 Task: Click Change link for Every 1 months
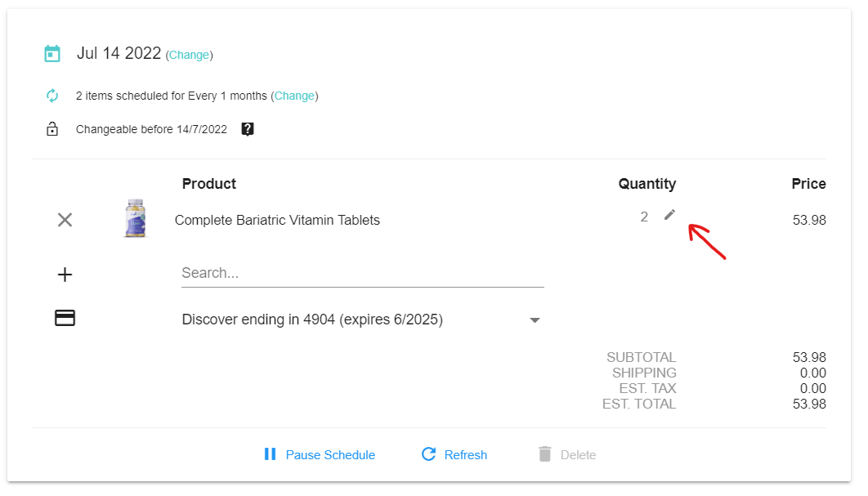294,96
